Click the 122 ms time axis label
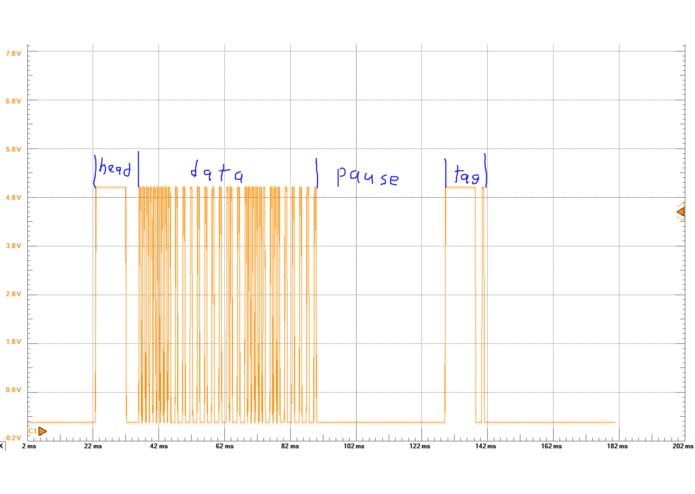Image resolution: width=695 pixels, height=494 pixels. (420, 446)
